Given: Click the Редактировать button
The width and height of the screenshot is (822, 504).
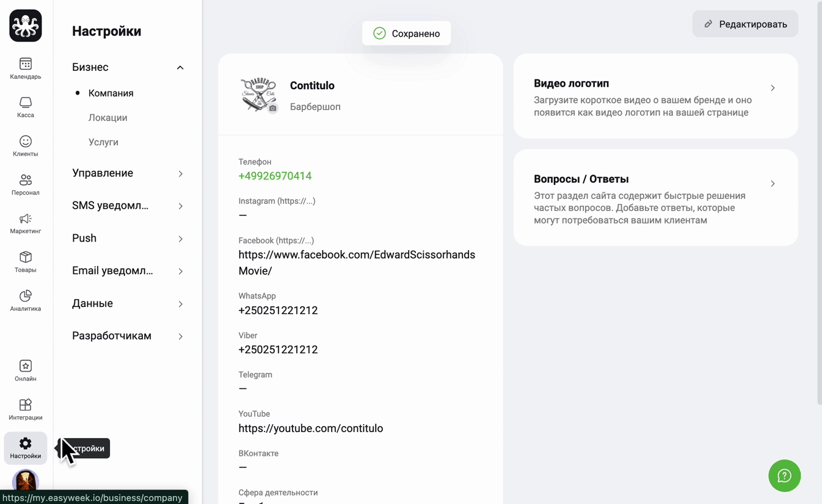Looking at the screenshot, I should 745,24.
